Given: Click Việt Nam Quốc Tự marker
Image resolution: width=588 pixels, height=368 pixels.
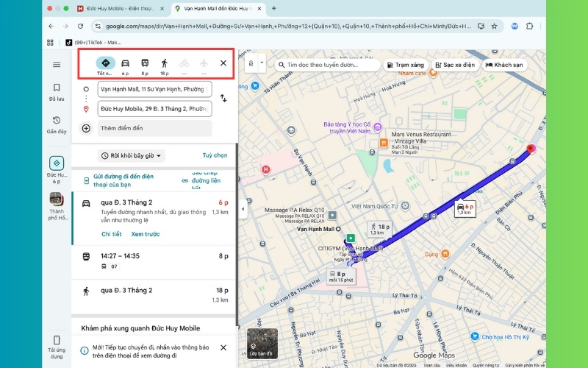Looking at the screenshot, I should coord(405,206).
